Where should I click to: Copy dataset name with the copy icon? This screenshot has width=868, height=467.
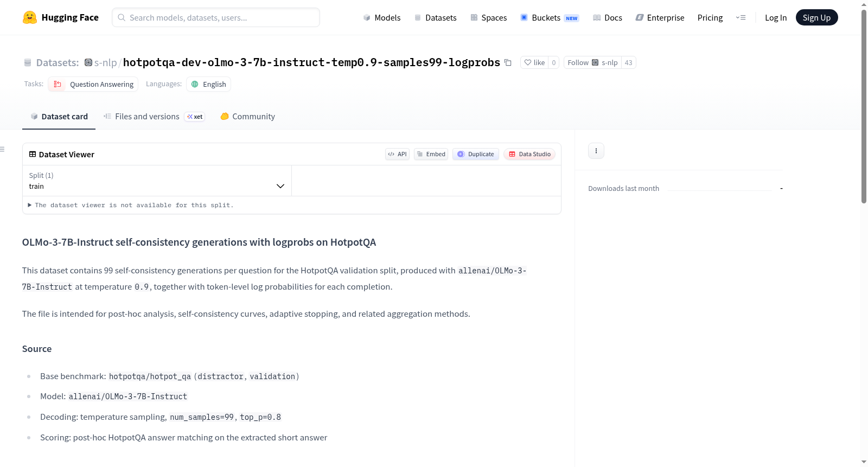point(508,62)
